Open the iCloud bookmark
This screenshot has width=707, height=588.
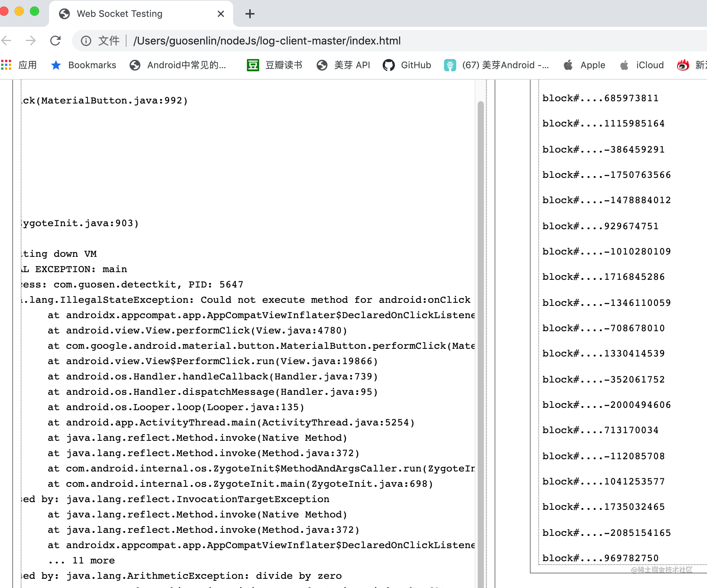point(642,65)
